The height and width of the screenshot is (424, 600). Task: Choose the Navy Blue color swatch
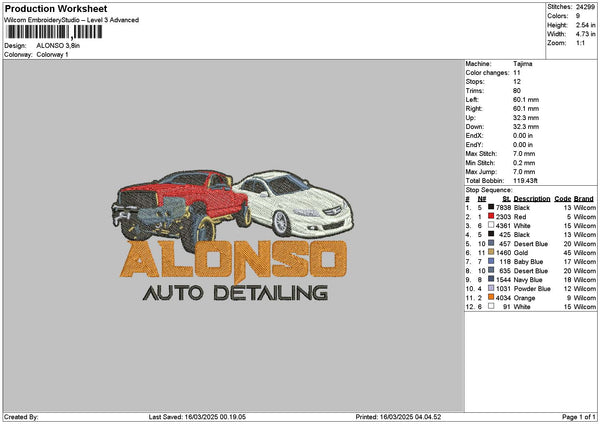pos(491,279)
